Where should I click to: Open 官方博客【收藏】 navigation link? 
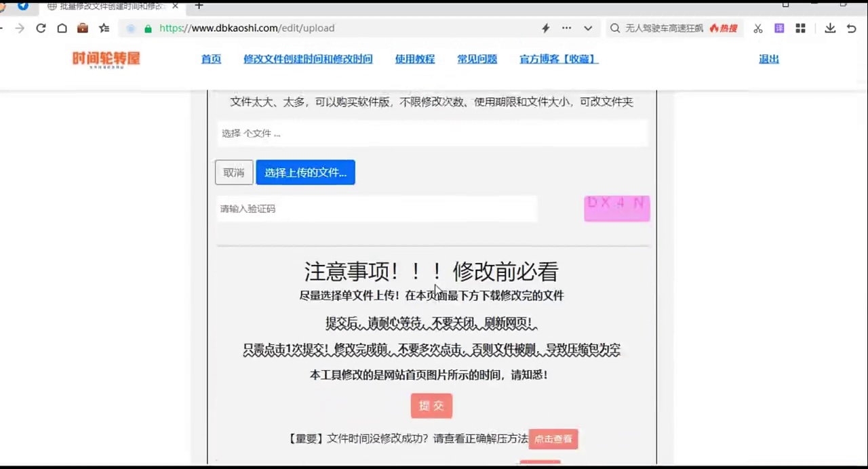559,60
